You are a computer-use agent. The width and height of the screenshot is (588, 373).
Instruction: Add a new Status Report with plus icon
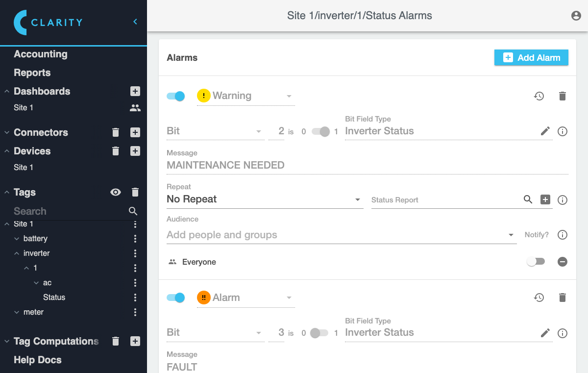coord(545,199)
